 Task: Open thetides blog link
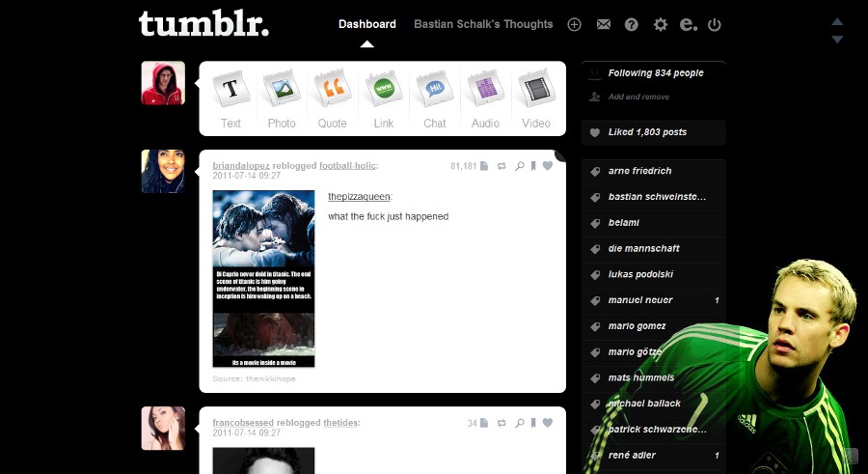(340, 423)
